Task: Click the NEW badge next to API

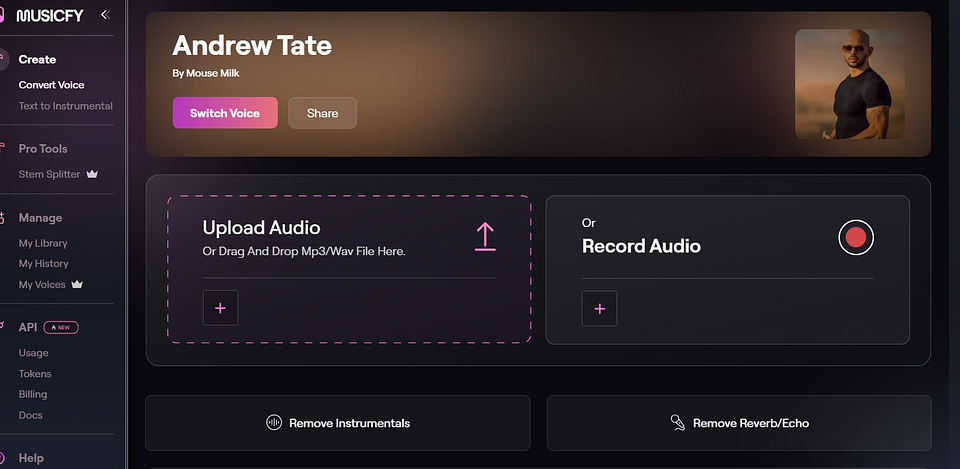Action: click(x=61, y=328)
